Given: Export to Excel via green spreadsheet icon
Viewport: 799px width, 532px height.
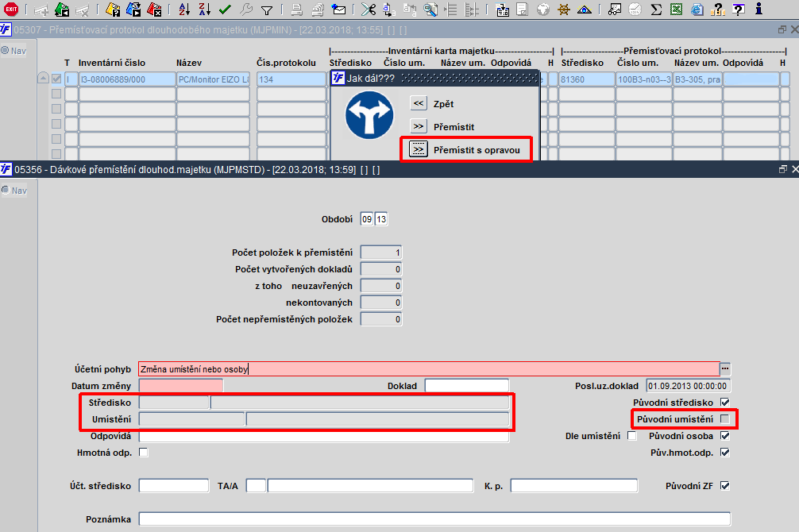Looking at the screenshot, I should coord(676,10).
